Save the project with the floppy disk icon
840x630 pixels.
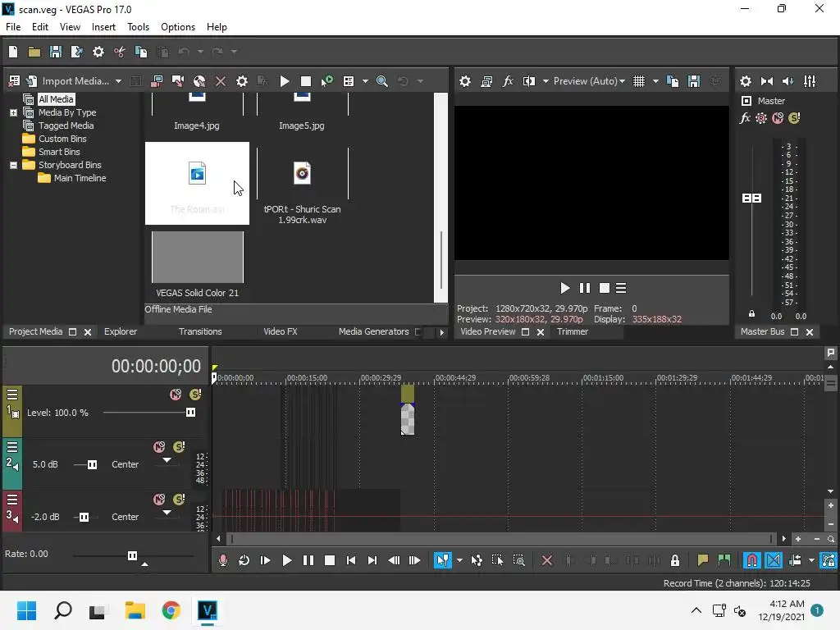[55, 52]
